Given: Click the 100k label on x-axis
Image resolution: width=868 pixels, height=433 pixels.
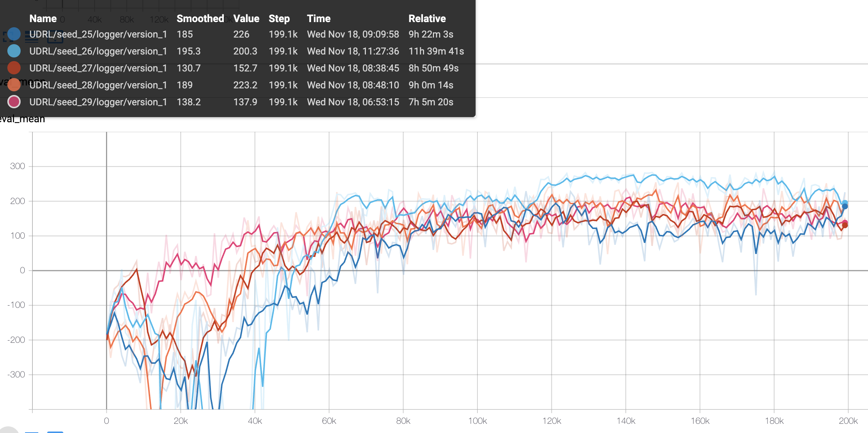Looking at the screenshot, I should (x=477, y=421).
